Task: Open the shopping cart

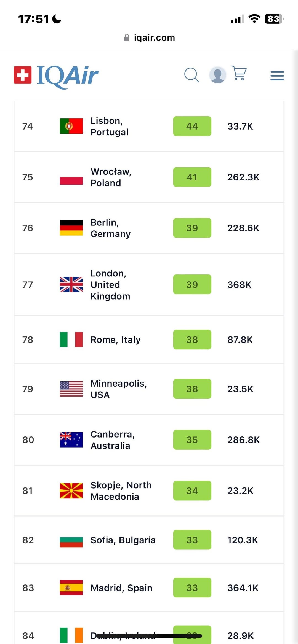Action: [x=239, y=73]
